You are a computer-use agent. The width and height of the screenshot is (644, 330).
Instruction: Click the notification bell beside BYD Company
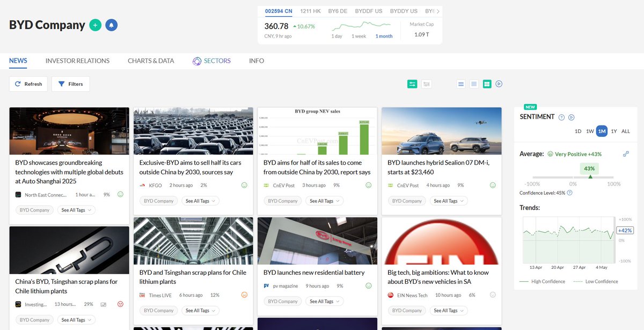pos(111,25)
